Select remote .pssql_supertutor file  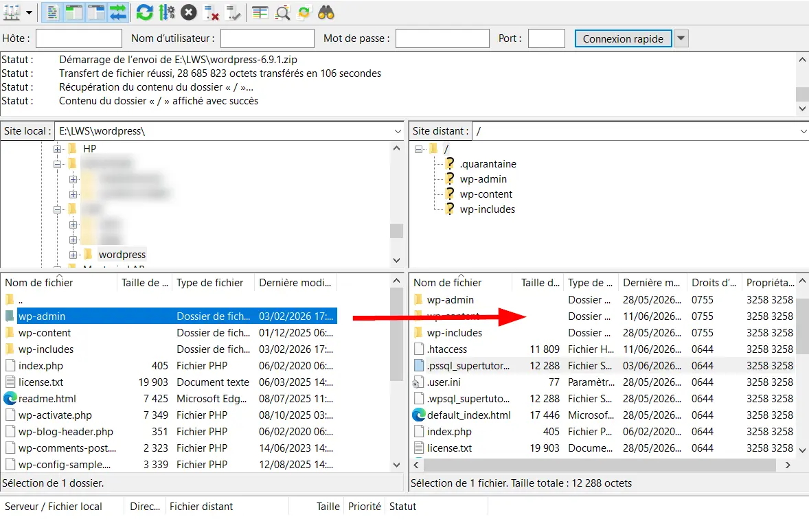(x=468, y=366)
